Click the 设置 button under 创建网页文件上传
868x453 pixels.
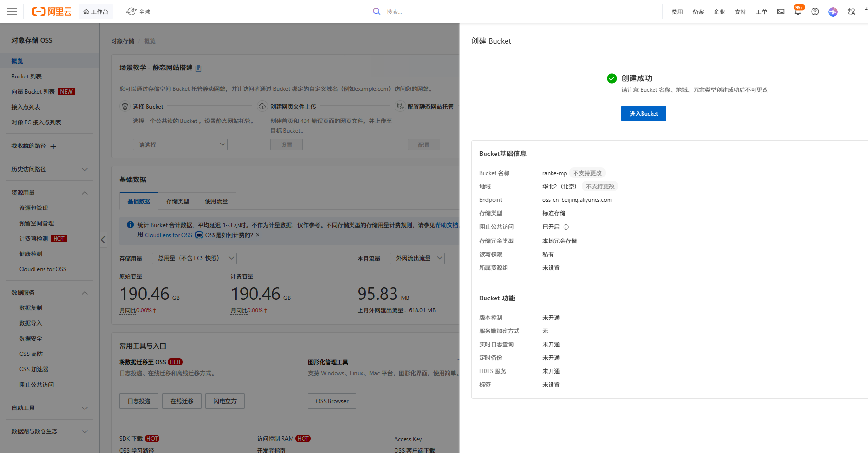tap(286, 144)
